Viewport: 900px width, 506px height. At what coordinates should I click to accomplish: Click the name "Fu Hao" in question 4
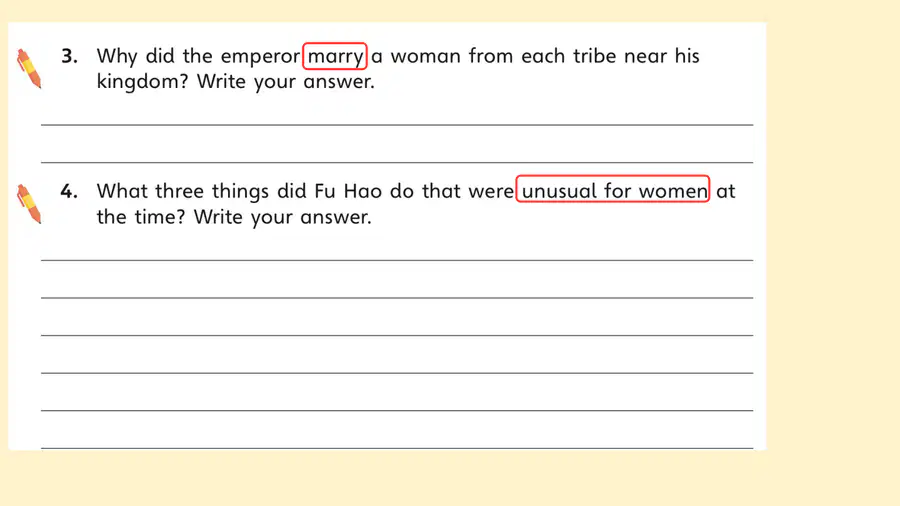348,191
